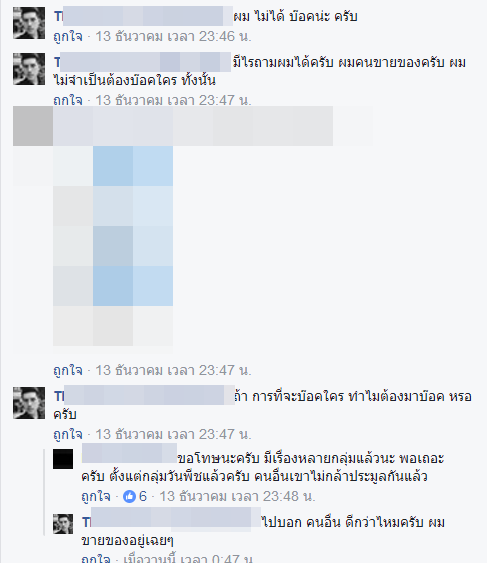Like the blurred image comment
Viewport: 487px width, 563px height.
coord(68,370)
